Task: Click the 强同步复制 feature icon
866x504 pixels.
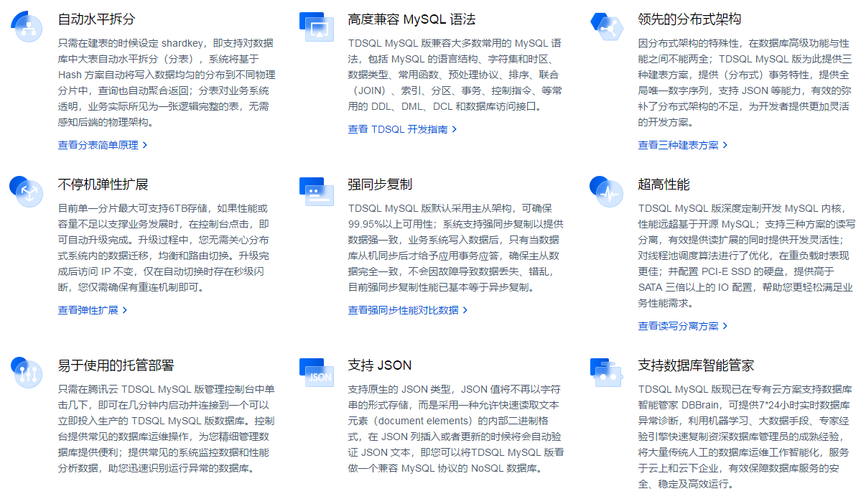Action: 317,191
